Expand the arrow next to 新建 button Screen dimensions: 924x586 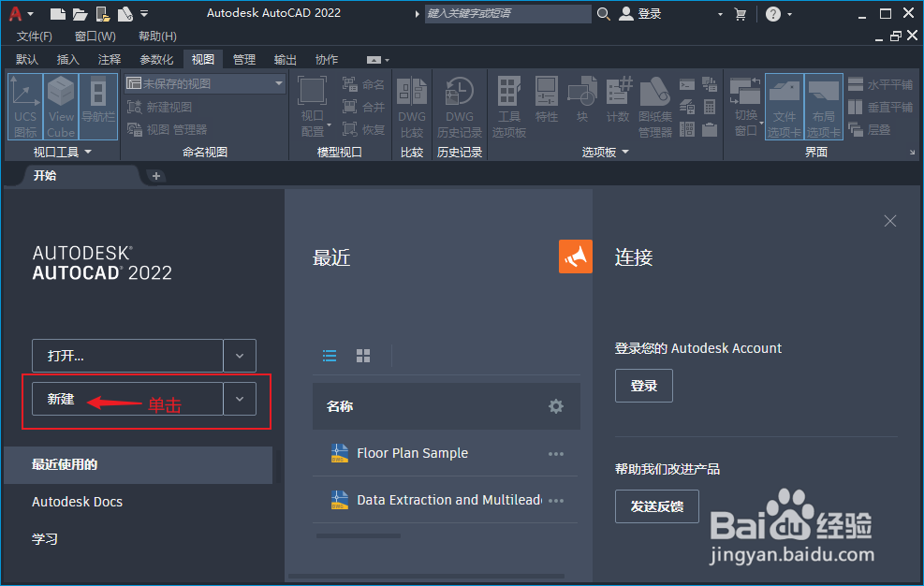tap(240, 399)
